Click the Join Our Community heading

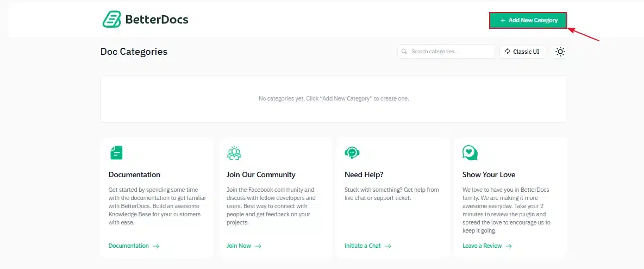tap(261, 174)
